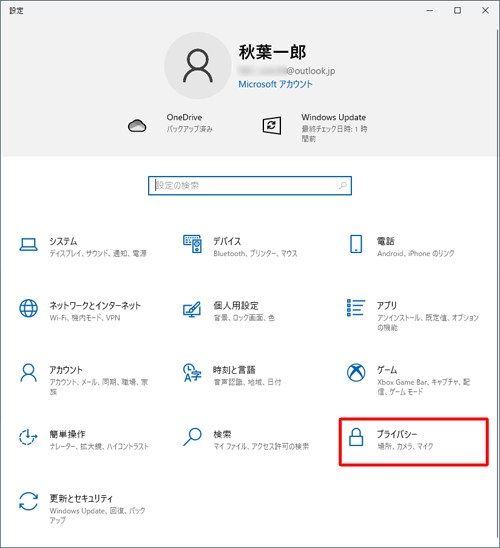Click the 更新とセキュリティ refresh arrows icon
500x548 pixels.
click(x=28, y=501)
